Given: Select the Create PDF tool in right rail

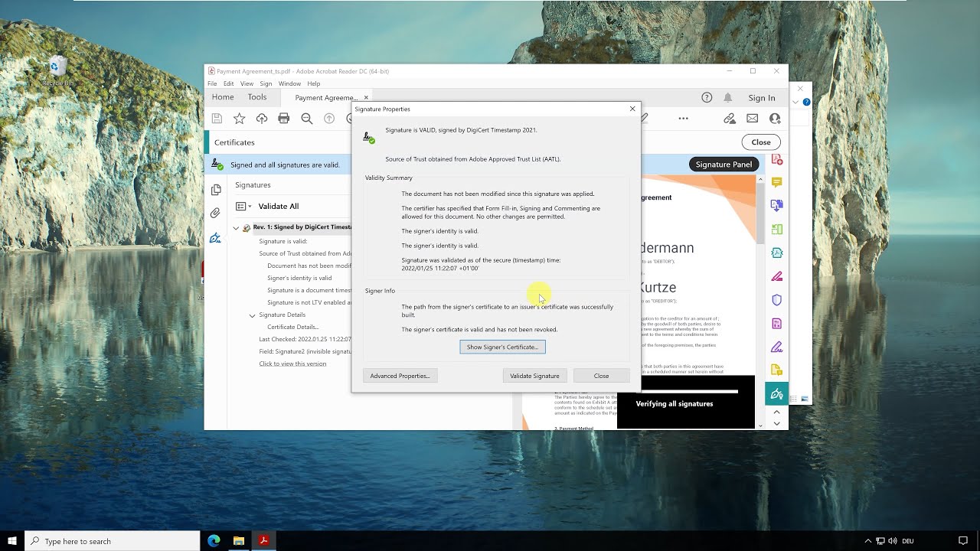Looking at the screenshot, I should (776, 159).
